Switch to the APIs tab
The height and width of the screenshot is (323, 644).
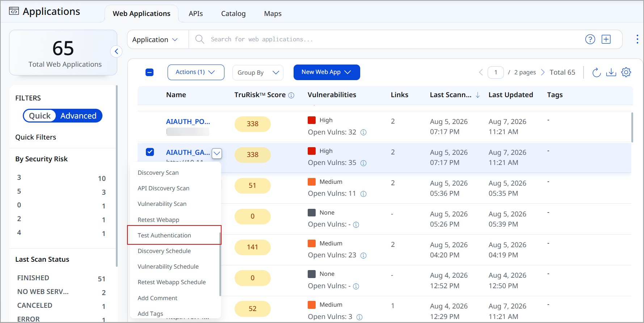[x=196, y=14]
